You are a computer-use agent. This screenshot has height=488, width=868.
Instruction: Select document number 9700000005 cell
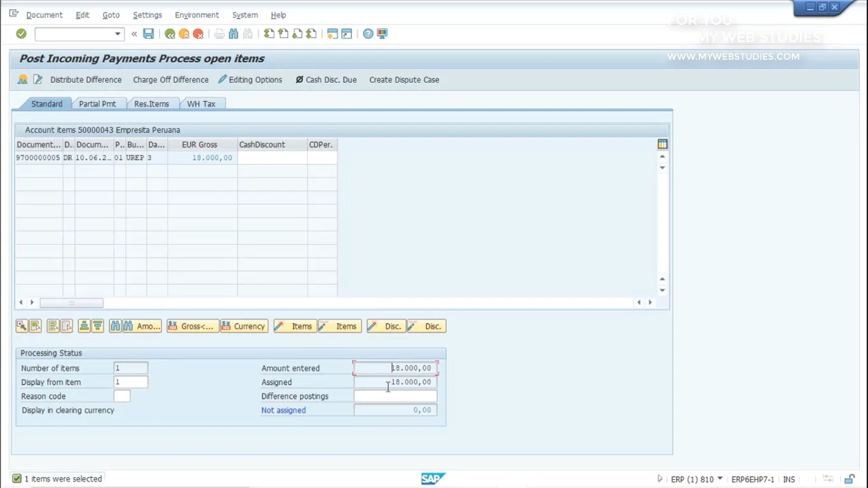(39, 158)
